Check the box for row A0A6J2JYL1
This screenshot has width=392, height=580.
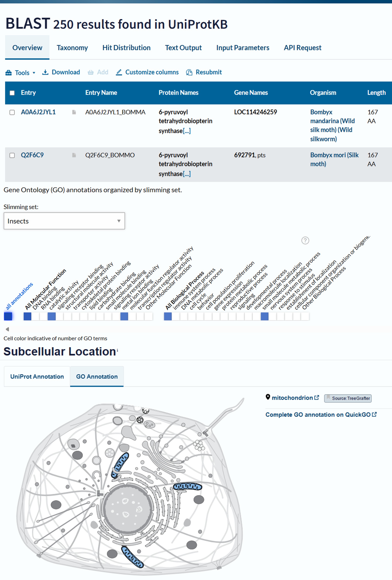point(12,112)
